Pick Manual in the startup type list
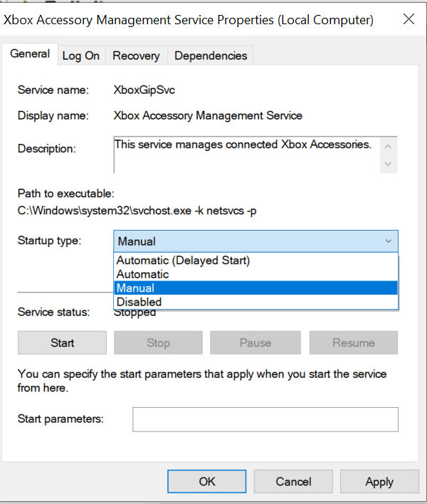This screenshot has width=427, height=504. [136, 288]
